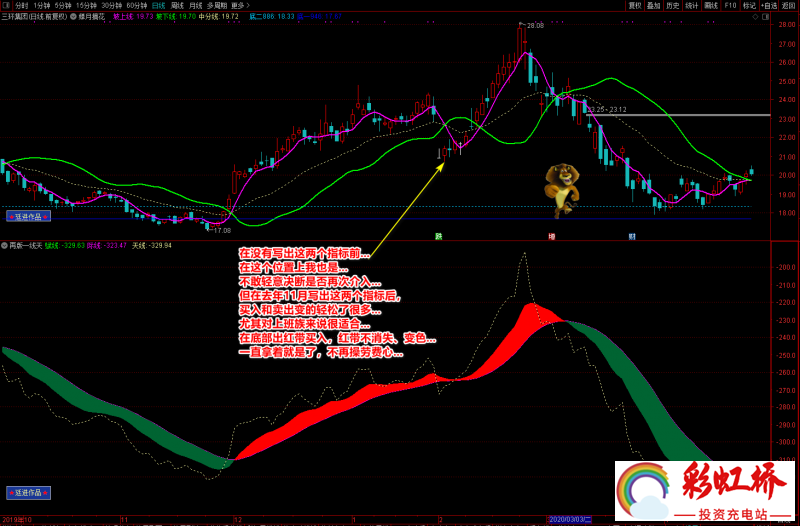Screen dimensions: 800x526
Task: Switch chart period to 周线
Action: click(x=177, y=5)
